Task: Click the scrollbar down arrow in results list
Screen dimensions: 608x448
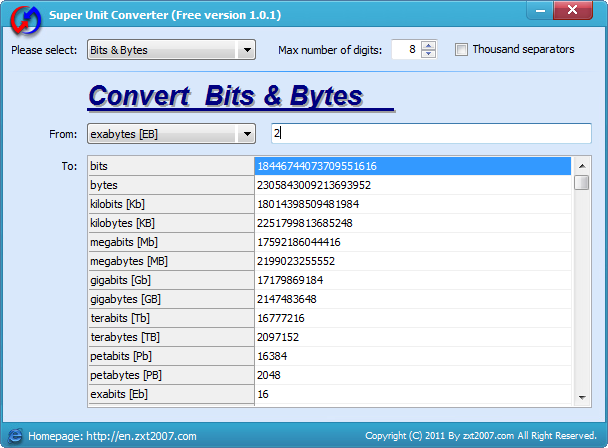Action: tap(582, 397)
